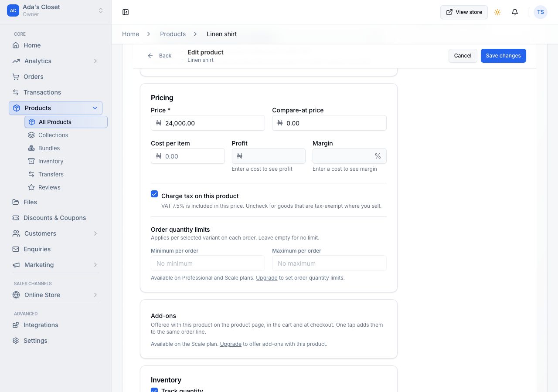Viewport: 558px width, 392px height.
Task: Expand the Online Store submenu chevron
Action: click(x=95, y=295)
